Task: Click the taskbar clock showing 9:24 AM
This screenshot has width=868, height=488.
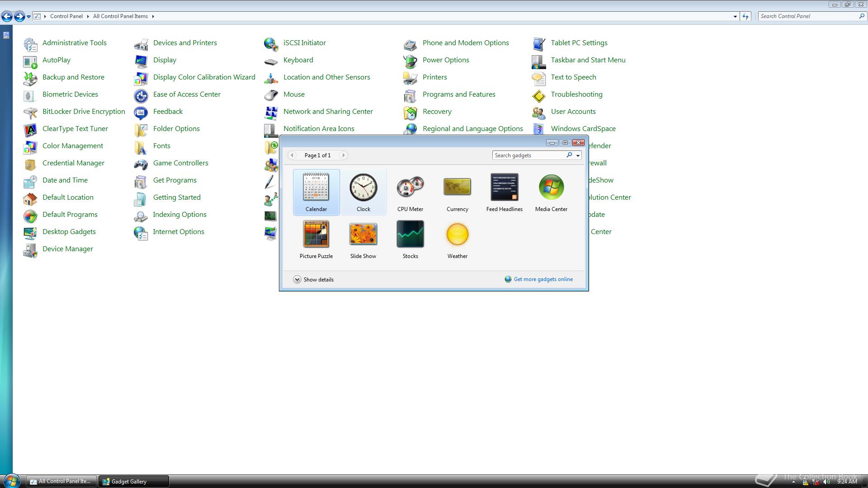Action: tap(847, 482)
